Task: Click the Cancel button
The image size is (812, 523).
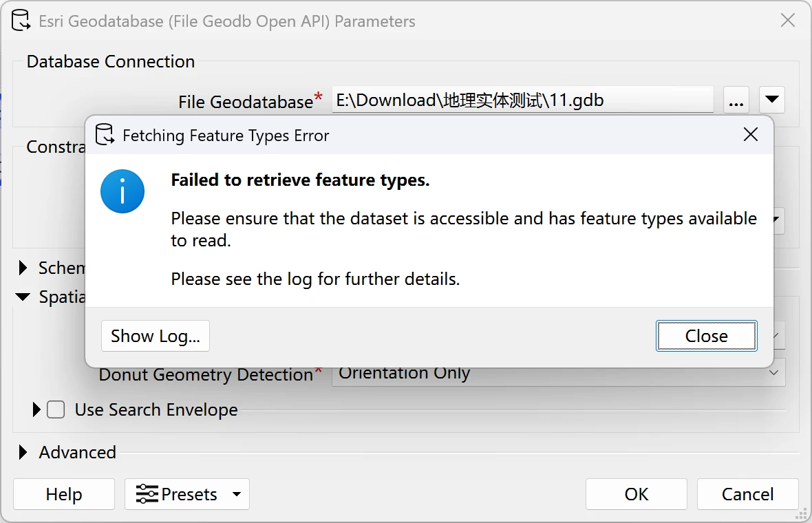Action: [x=748, y=494]
